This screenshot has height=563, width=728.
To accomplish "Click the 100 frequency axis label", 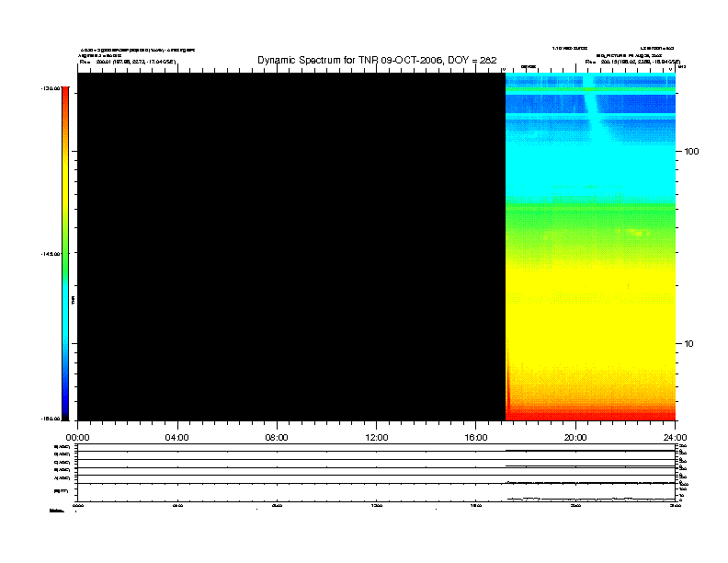I will coord(691,152).
